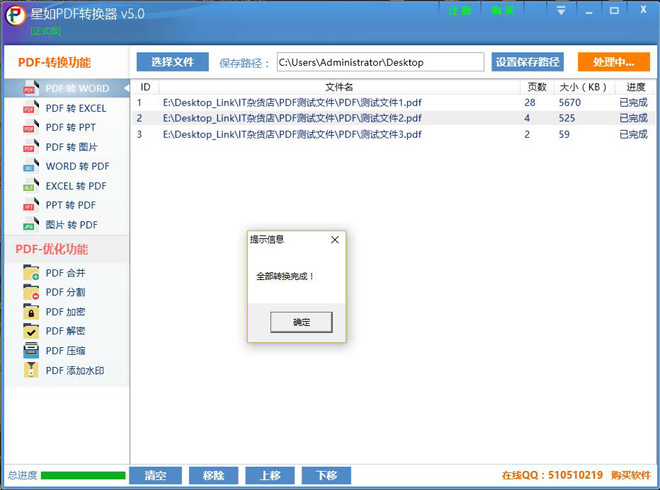660x490 pixels.
Task: Click the size value 525
Action: (x=567, y=118)
